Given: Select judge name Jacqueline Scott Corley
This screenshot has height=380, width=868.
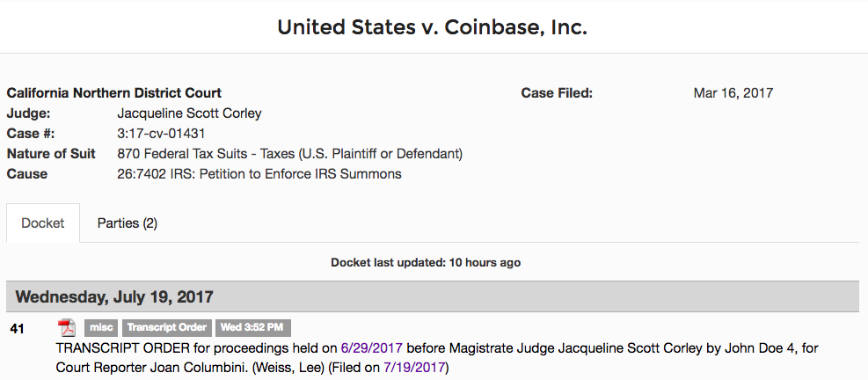Looking at the screenshot, I should 189,113.
